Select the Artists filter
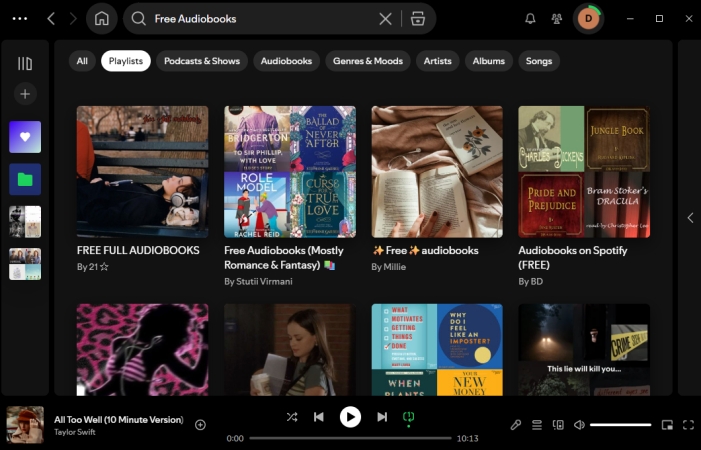Image resolution: width=701 pixels, height=450 pixels. pyautogui.click(x=437, y=61)
